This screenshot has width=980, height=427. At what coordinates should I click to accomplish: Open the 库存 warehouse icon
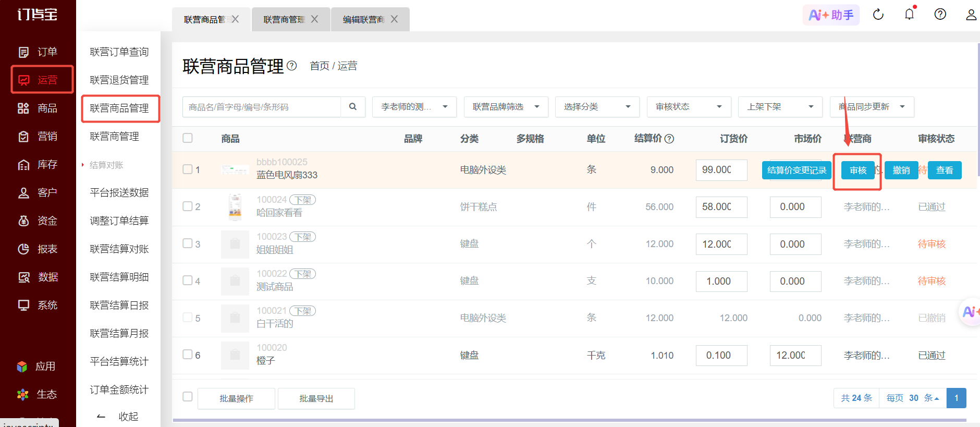[23, 165]
